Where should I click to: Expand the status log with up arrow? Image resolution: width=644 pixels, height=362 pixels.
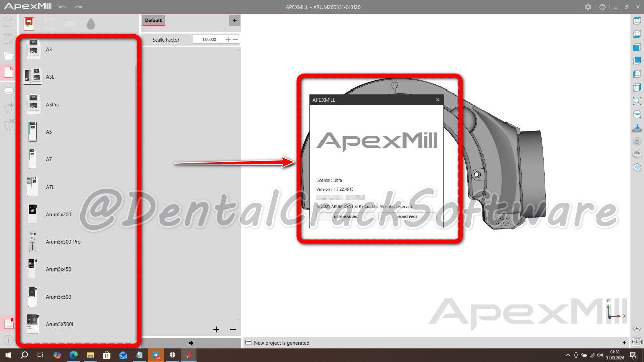(x=624, y=343)
